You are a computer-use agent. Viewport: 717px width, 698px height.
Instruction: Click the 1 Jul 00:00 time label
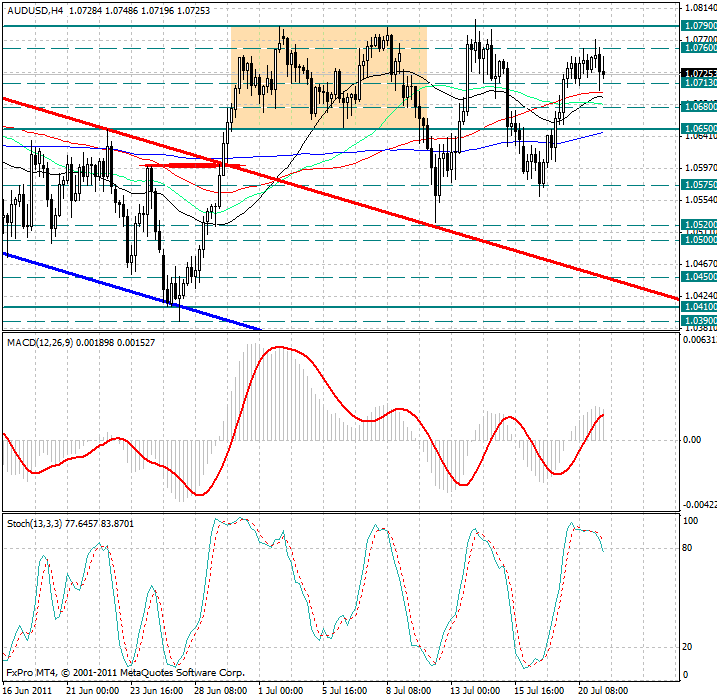coord(280,690)
